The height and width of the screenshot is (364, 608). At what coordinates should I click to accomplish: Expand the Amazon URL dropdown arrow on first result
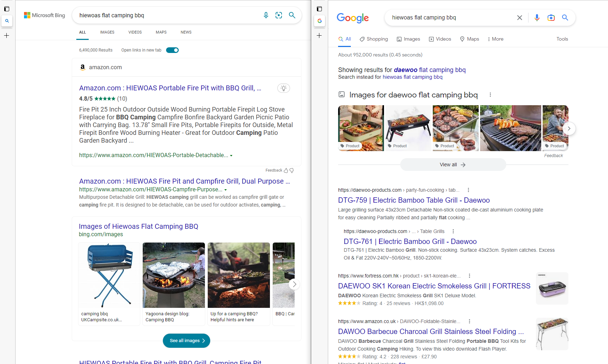231,155
